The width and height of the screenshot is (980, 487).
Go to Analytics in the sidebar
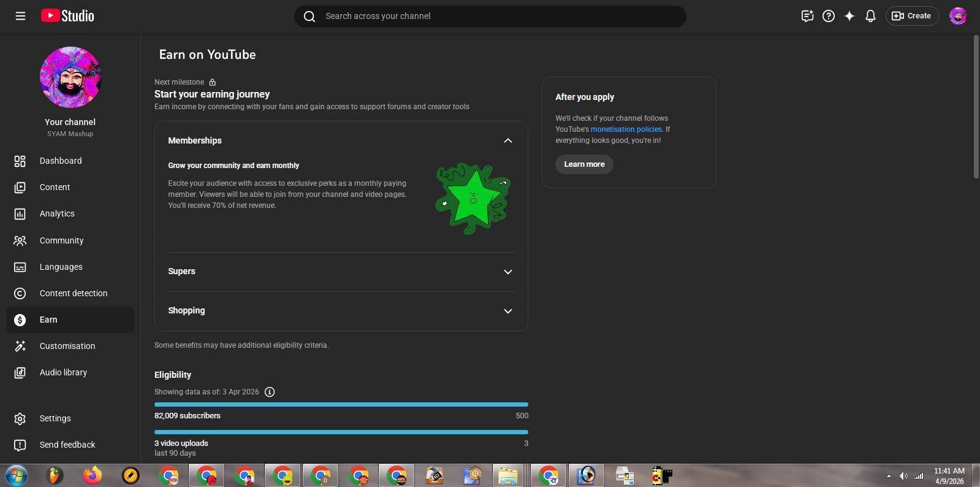click(57, 213)
